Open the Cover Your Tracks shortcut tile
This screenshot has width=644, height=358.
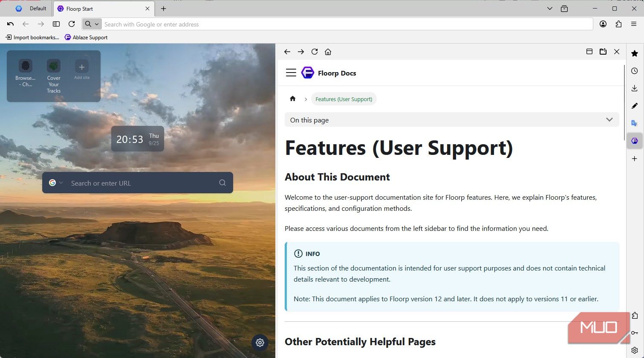[53, 76]
